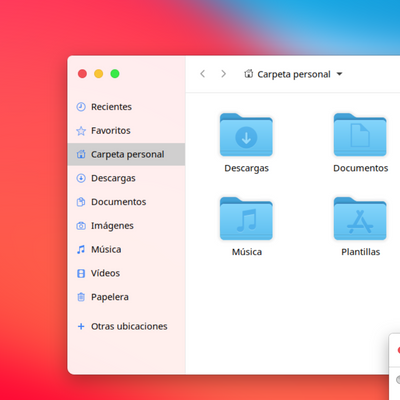The height and width of the screenshot is (400, 400).
Task: Expand the Carpeta personal path dropdown arrow
Action: (x=339, y=74)
